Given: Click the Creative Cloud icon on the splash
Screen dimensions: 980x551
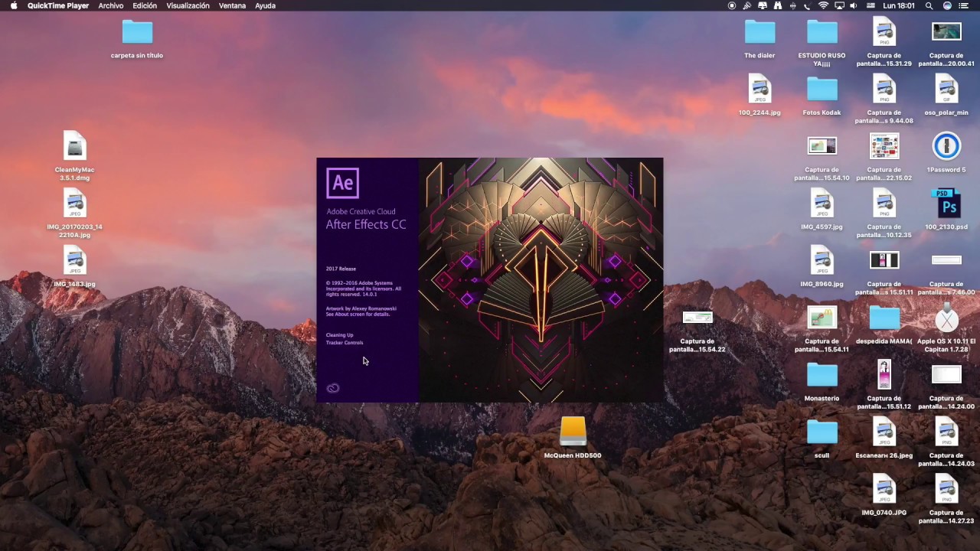Looking at the screenshot, I should (333, 388).
